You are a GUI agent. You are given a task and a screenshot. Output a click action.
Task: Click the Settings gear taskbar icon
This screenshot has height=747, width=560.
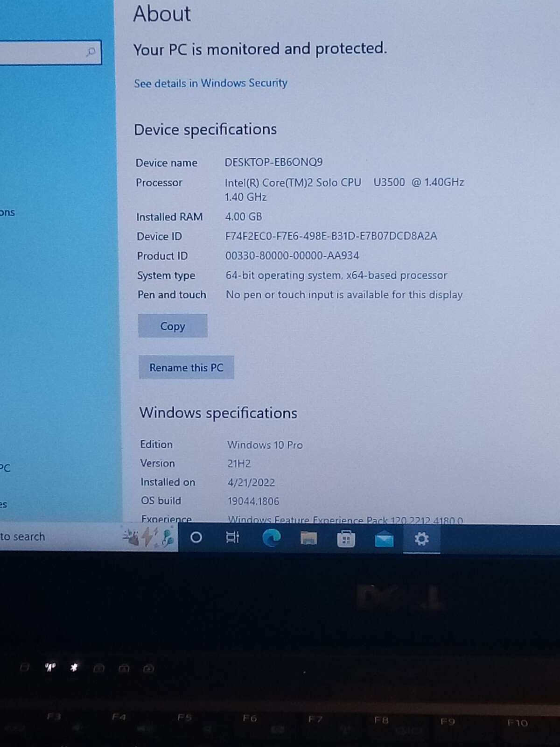pos(421,539)
